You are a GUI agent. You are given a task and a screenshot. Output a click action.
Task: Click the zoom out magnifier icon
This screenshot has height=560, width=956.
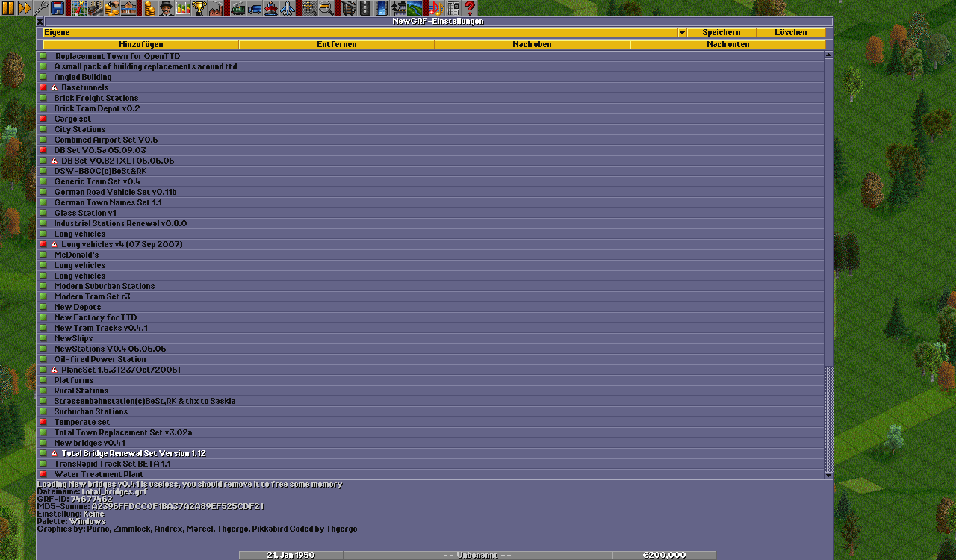[326, 8]
